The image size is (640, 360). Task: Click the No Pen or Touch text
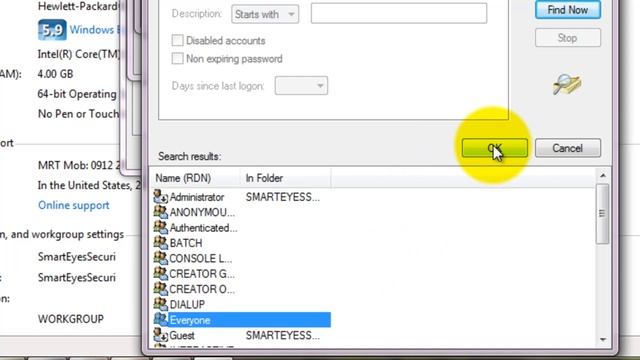click(x=78, y=113)
